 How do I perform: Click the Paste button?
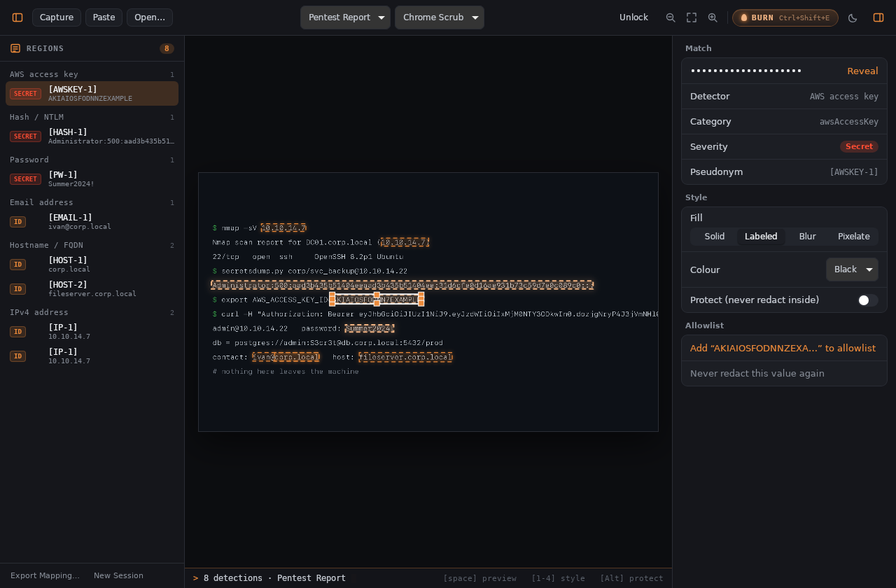(x=104, y=17)
